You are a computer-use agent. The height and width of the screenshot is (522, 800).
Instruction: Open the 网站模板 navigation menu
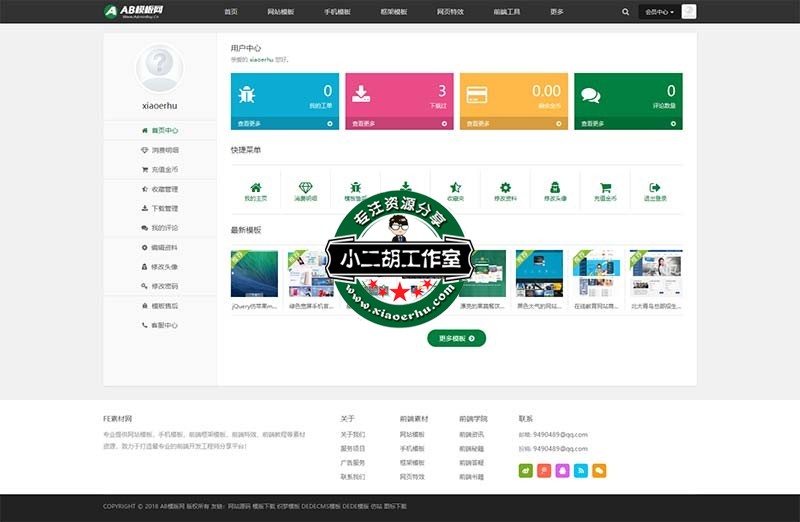281,12
